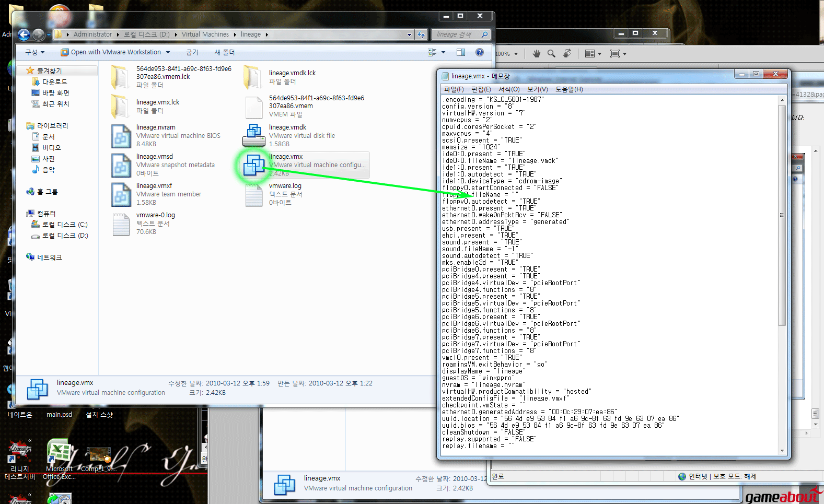Select the lineage.vmsd snapshot metadata icon
The width and height of the screenshot is (824, 504).
[121, 165]
